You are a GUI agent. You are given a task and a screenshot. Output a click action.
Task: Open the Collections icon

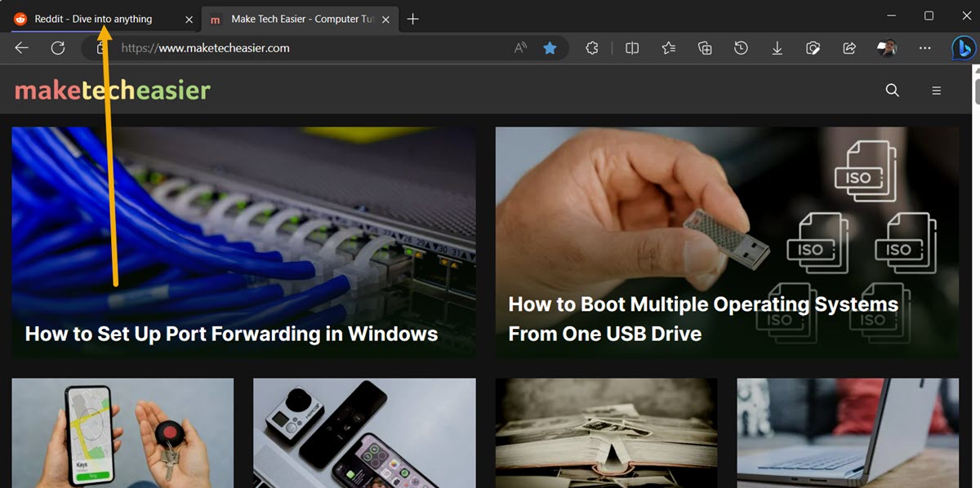[704, 48]
